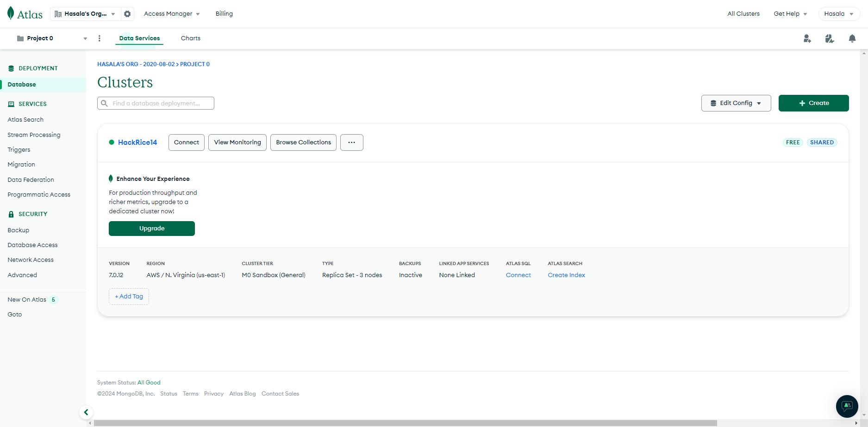The height and width of the screenshot is (427, 868).
Task: Open Triggers in sidebar
Action: [19, 150]
